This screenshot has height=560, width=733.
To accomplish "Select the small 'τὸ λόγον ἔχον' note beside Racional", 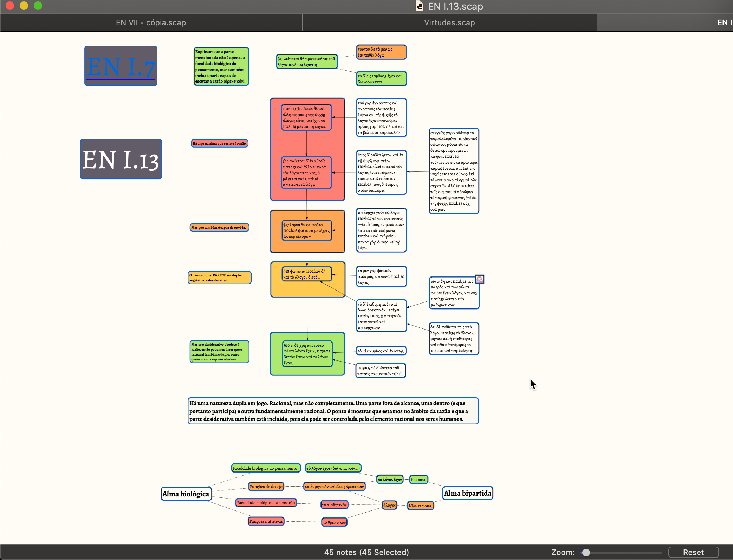I will click(390, 479).
